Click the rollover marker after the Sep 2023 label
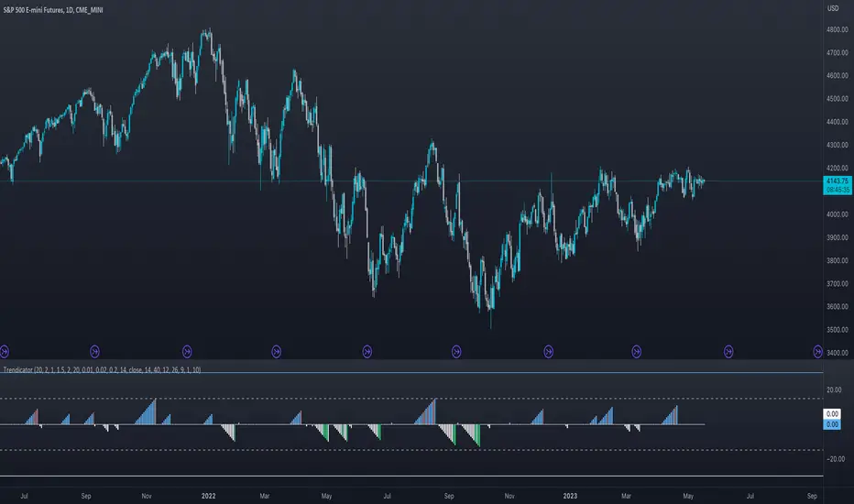Viewport: 854px width, 504px height. tap(817, 352)
